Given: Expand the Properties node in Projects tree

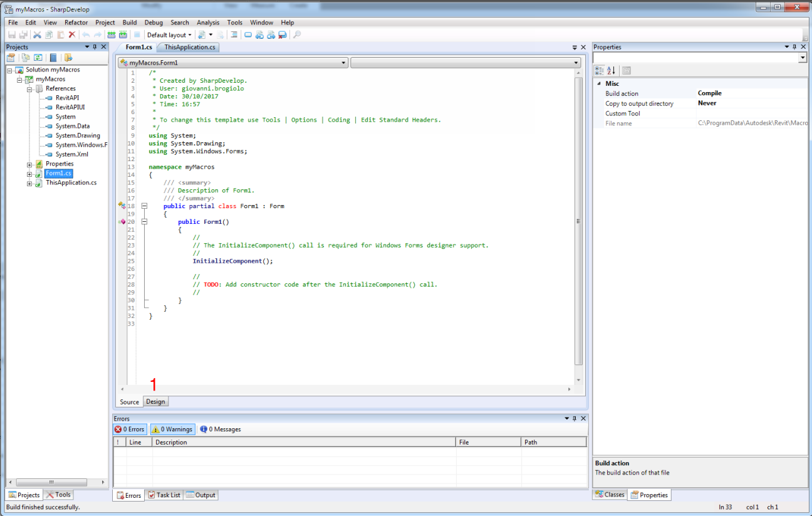Looking at the screenshot, I should (x=29, y=164).
